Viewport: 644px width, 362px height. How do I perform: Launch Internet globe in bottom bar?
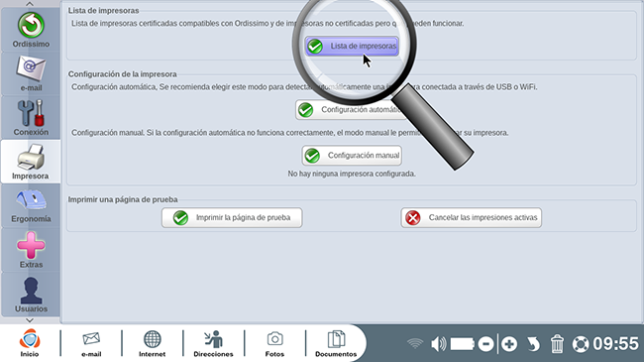pyautogui.click(x=152, y=343)
